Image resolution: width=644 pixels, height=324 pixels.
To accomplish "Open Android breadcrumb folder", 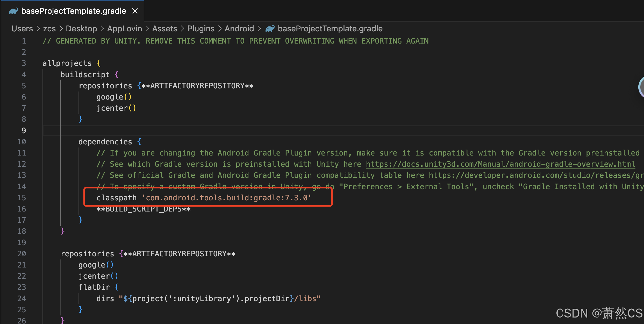I will coord(239,29).
